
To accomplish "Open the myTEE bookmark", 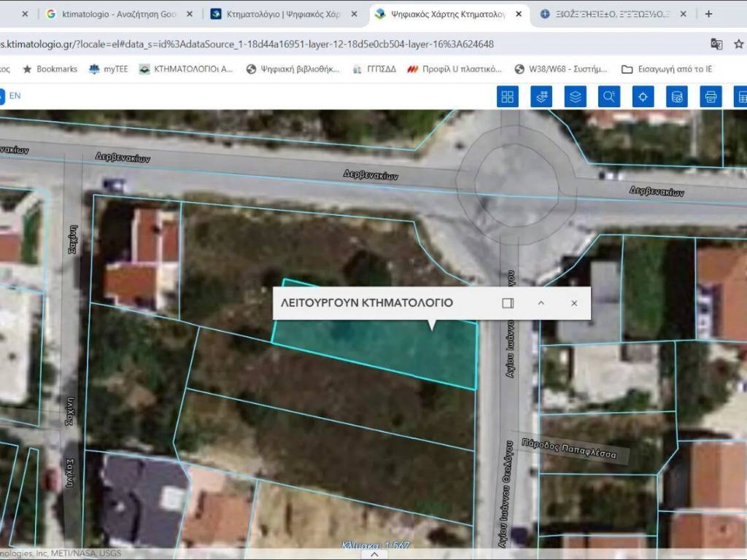I will (107, 69).
